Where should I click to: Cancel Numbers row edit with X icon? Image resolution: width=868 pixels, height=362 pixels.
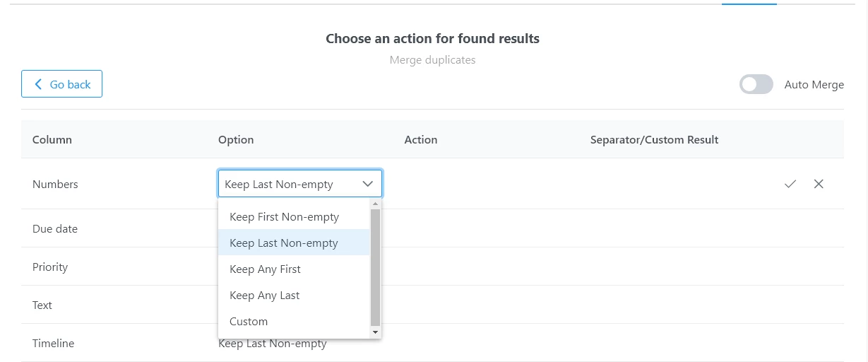pyautogui.click(x=819, y=184)
